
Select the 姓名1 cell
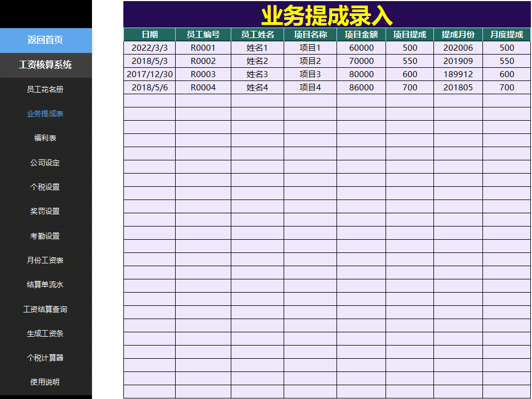pos(258,48)
